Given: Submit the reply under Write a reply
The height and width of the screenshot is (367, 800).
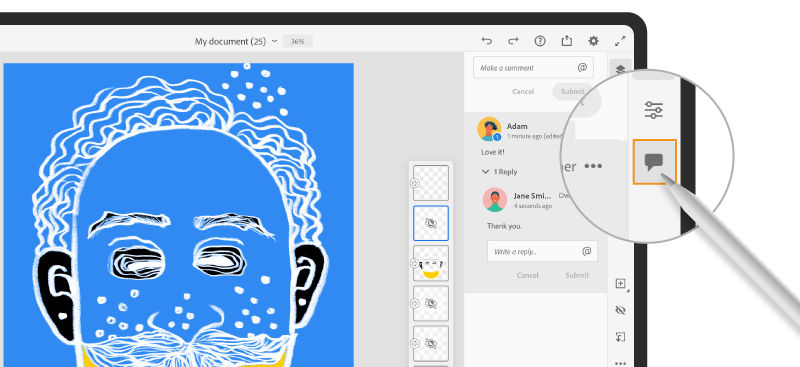Looking at the screenshot, I should pos(577,275).
